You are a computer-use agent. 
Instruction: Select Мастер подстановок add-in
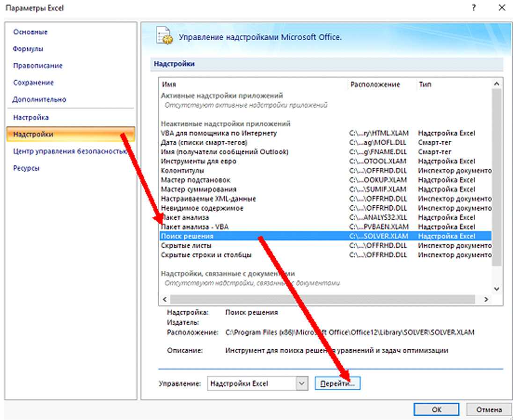(x=325, y=180)
